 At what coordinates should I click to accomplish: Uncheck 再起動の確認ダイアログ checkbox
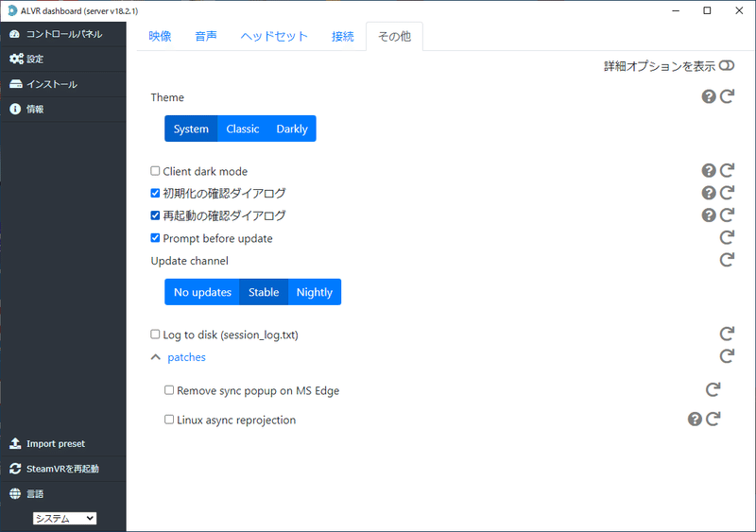coord(155,215)
